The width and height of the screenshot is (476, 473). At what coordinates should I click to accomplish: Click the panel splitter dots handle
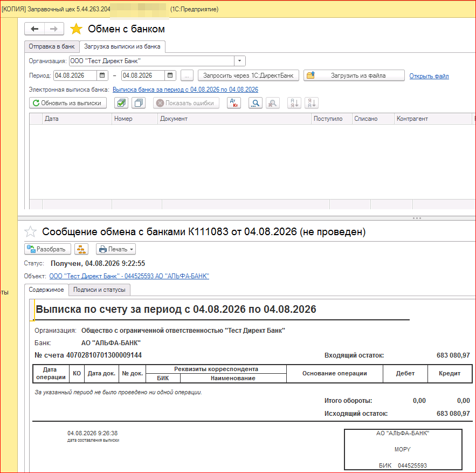[417, 218]
